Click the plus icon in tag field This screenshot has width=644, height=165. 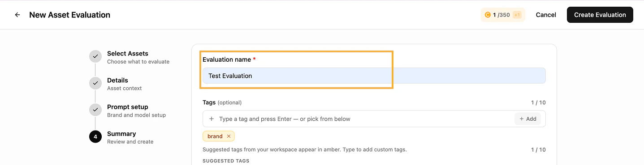212,119
